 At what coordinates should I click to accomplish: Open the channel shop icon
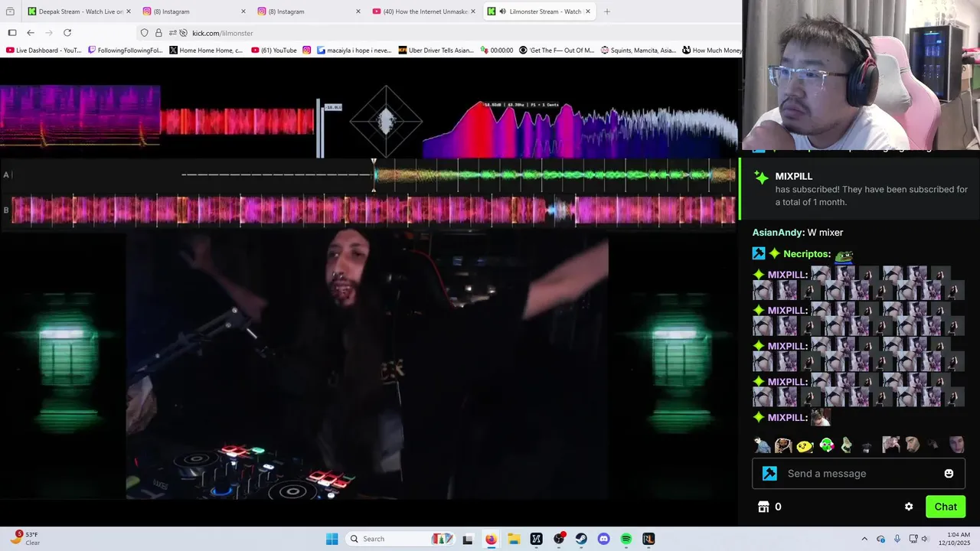coord(763,507)
